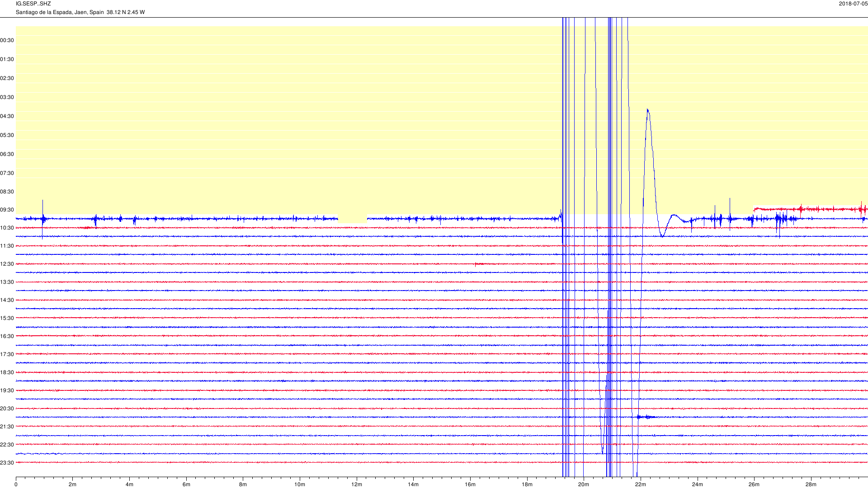The width and height of the screenshot is (868, 488).
Task: Click the 04:30 time row label
Action: click(7, 116)
